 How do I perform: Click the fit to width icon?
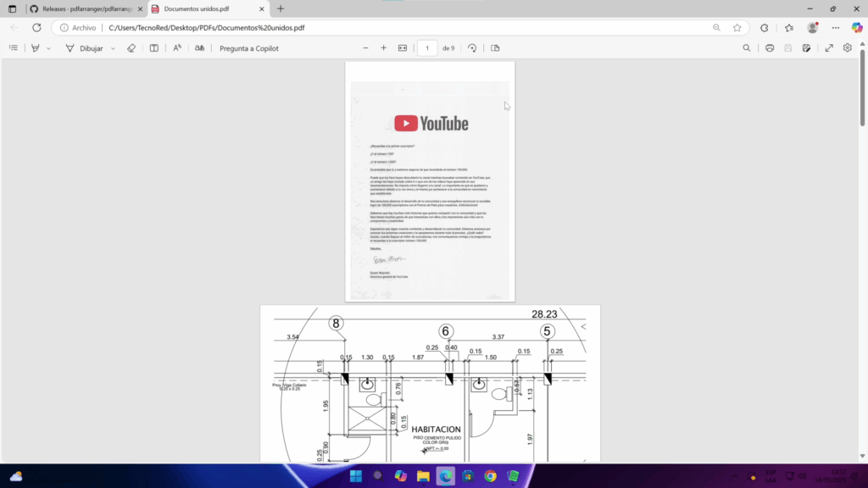click(403, 48)
